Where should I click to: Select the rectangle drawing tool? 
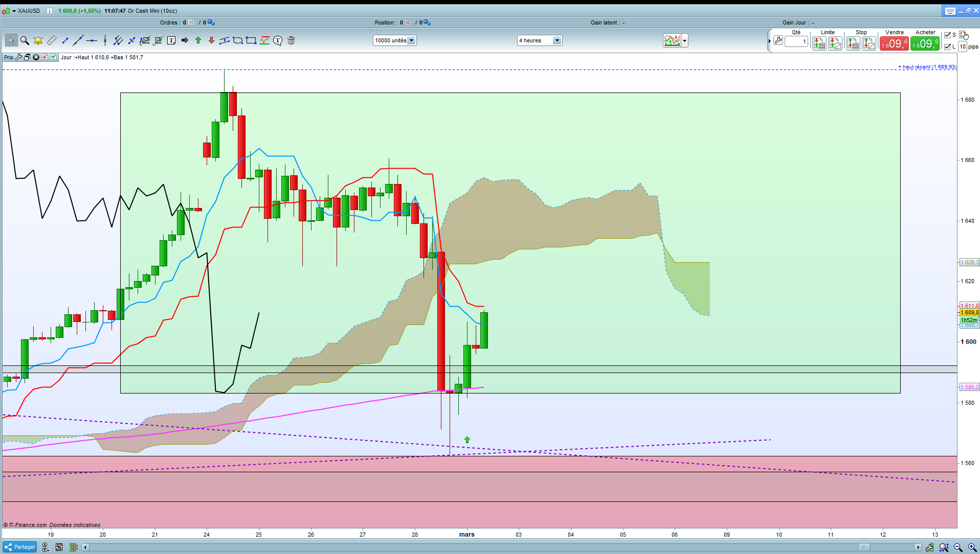click(251, 40)
